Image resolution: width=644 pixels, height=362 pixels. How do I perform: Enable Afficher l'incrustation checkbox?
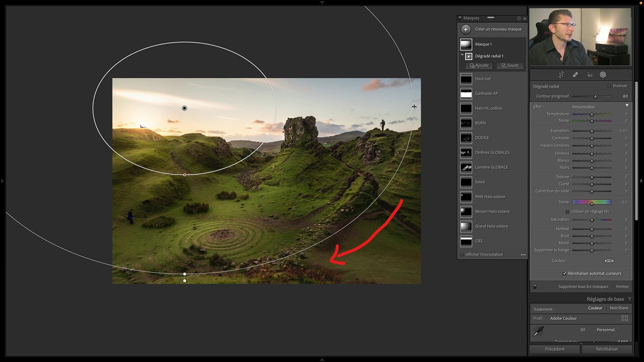pos(462,255)
